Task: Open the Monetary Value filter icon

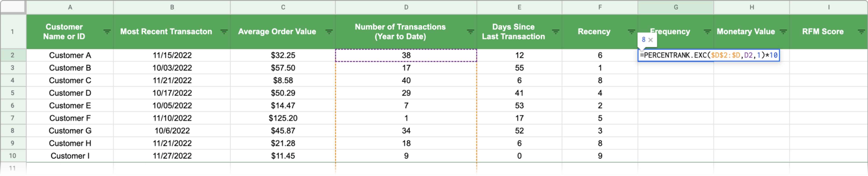Action: coord(783,32)
